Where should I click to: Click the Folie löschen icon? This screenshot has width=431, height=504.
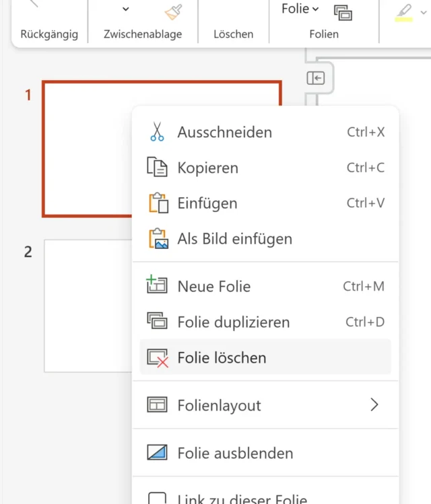[157, 358]
